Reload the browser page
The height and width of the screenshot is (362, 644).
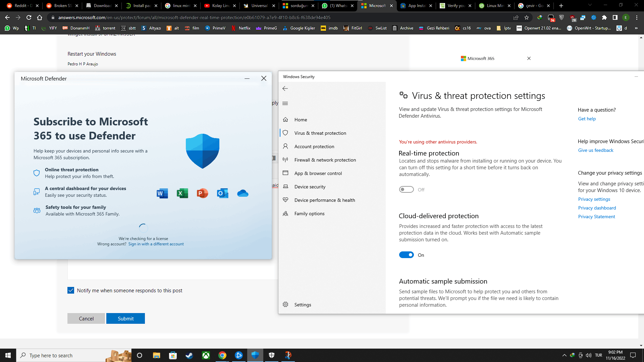click(29, 17)
